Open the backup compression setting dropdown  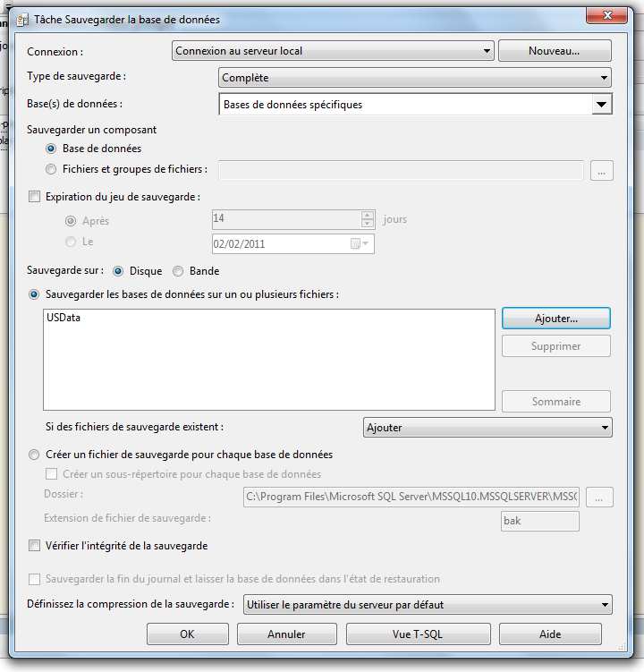point(428,604)
